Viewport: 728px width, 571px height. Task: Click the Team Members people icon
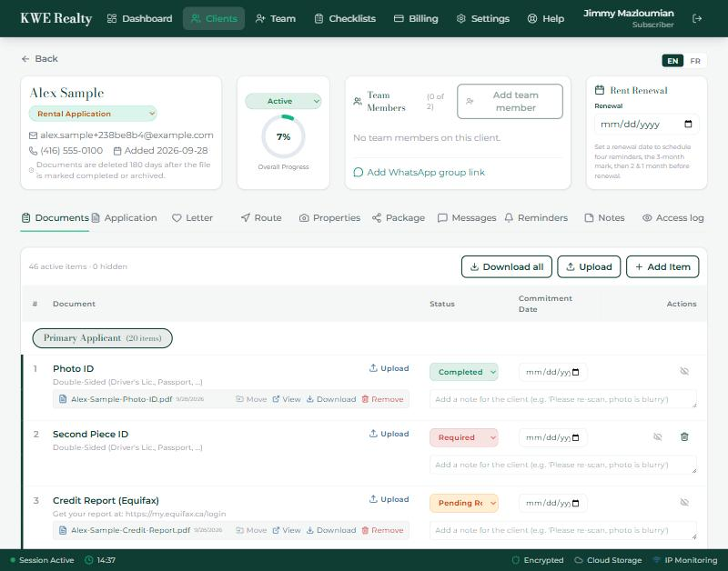pos(358,101)
